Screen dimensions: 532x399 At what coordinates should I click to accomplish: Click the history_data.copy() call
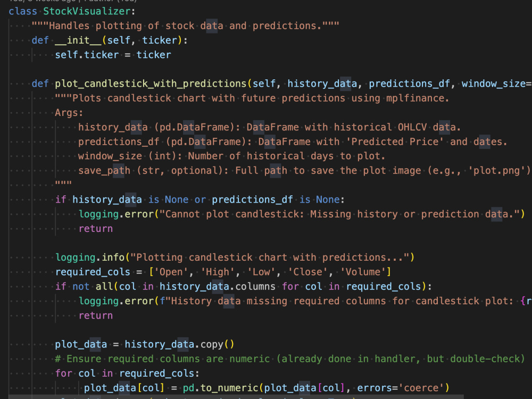(179, 344)
